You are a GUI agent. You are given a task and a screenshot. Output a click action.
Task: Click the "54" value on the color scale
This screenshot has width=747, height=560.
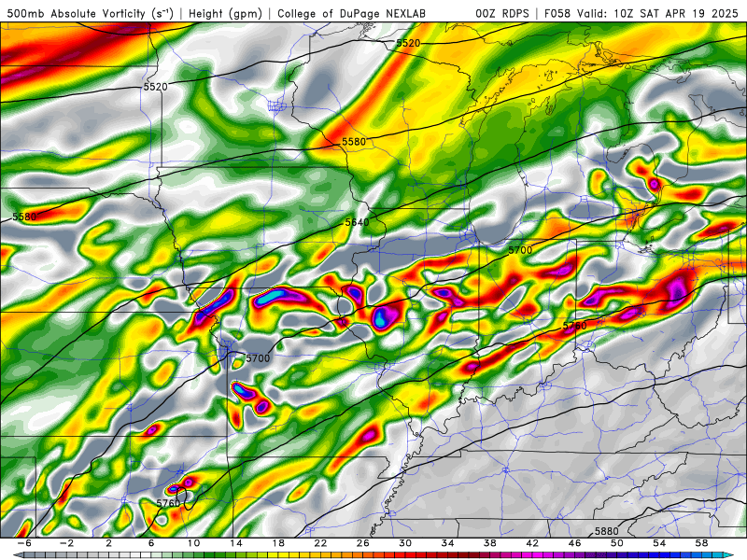[x=659, y=543]
